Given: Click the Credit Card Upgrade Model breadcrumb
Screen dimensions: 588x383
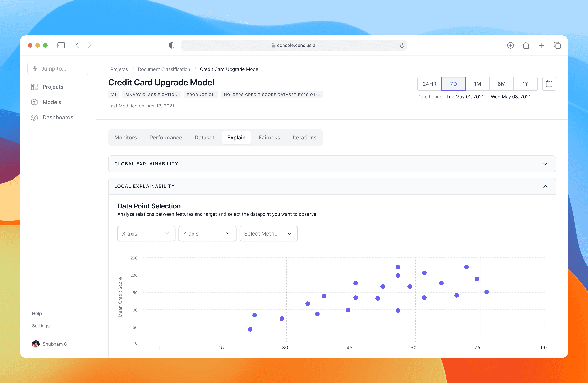Looking at the screenshot, I should [229, 69].
